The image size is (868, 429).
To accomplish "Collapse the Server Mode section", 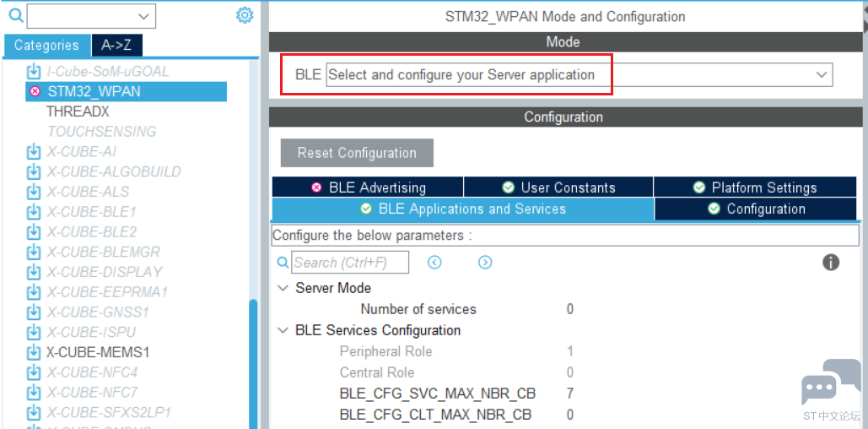I will (283, 288).
